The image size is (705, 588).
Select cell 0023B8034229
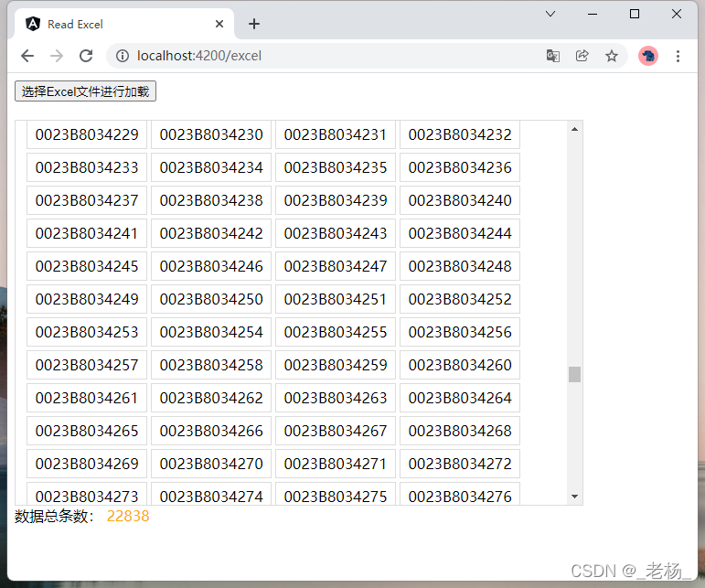pyautogui.click(x=87, y=134)
